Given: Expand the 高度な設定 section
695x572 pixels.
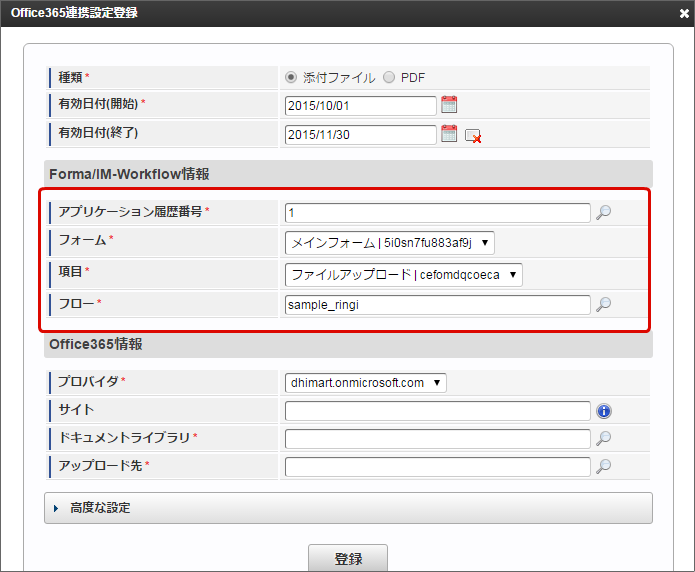Looking at the screenshot, I should click(x=348, y=508).
